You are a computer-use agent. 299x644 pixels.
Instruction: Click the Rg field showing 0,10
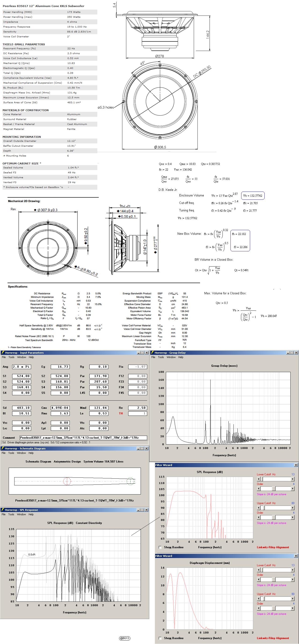tap(99, 367)
